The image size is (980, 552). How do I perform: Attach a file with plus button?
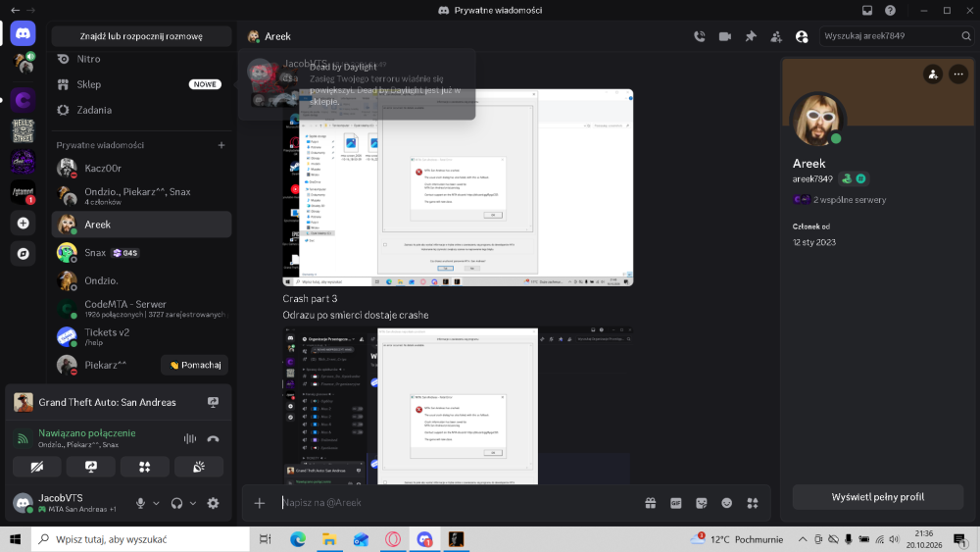point(260,503)
